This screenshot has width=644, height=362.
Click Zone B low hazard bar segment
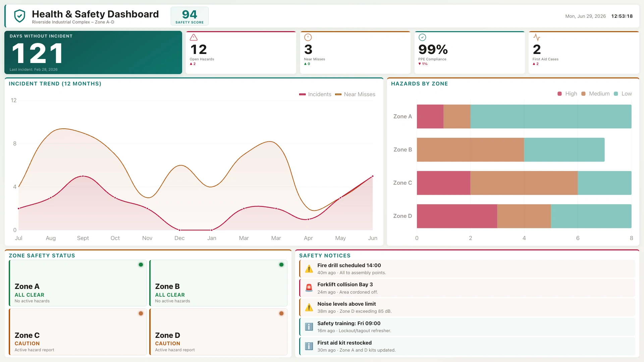click(x=564, y=150)
